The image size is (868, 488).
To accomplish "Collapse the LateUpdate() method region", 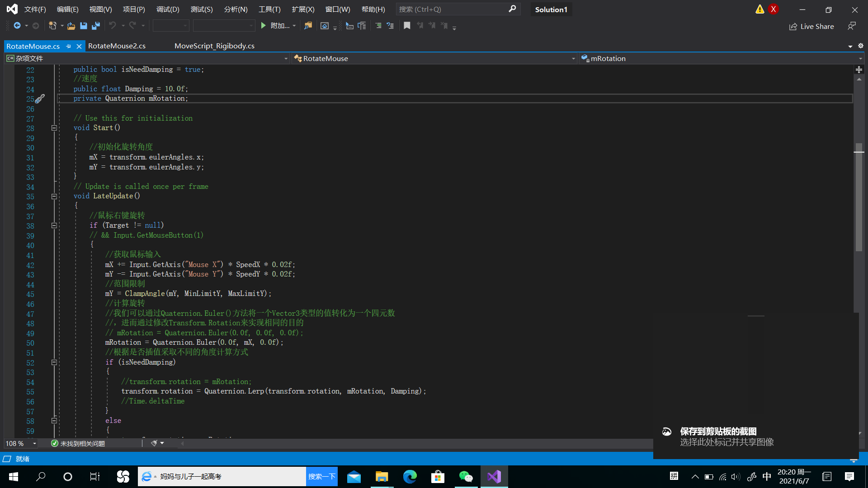I will 54,196.
